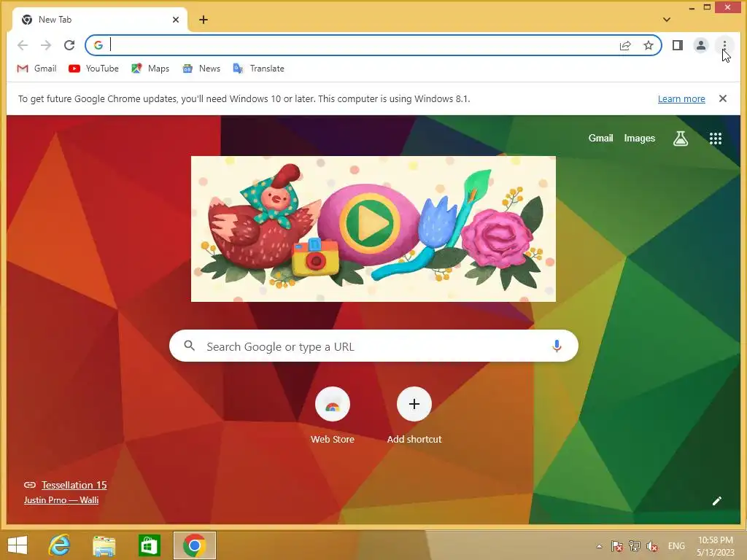
Task: Bookmark this tab with the star icon
Action: coord(649,45)
